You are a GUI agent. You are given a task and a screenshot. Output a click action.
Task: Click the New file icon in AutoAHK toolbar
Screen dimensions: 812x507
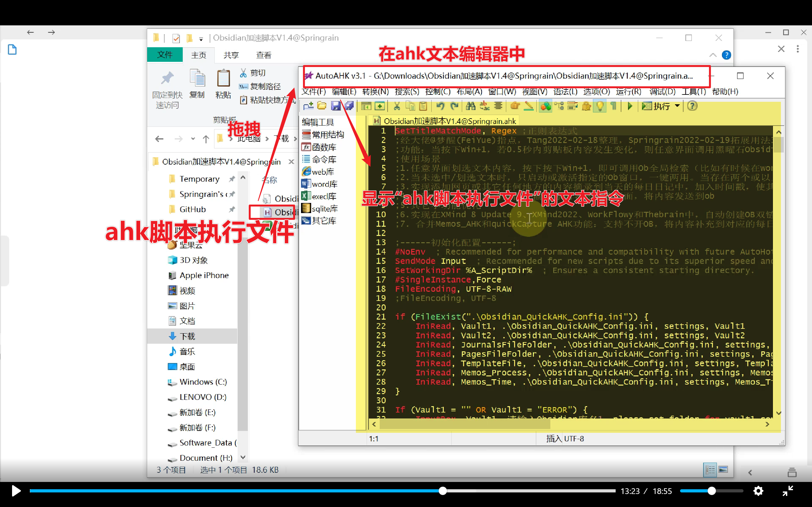tap(308, 106)
